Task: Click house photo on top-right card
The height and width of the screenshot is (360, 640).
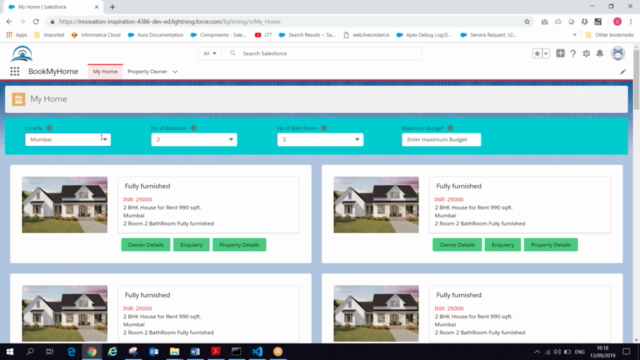Action: (376, 205)
